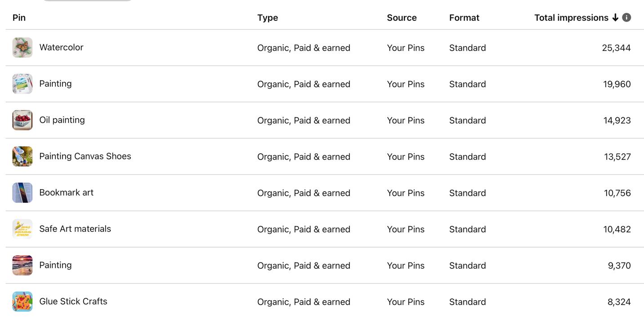
Task: Open the Watercolor pin title link
Action: (61, 47)
